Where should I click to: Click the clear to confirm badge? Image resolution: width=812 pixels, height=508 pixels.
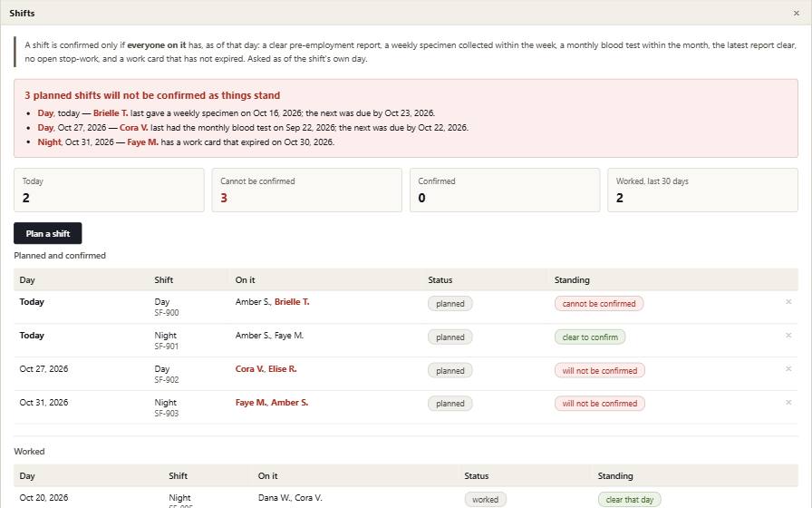[x=590, y=337]
